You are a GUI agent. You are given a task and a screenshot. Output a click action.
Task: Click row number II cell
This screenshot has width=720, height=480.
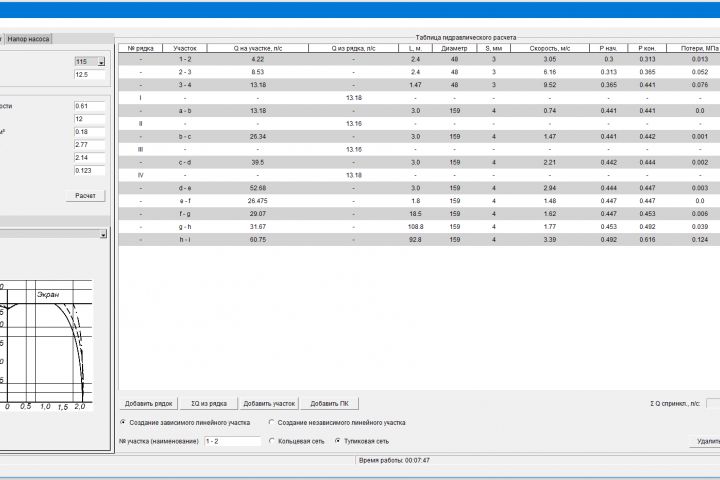click(141, 124)
